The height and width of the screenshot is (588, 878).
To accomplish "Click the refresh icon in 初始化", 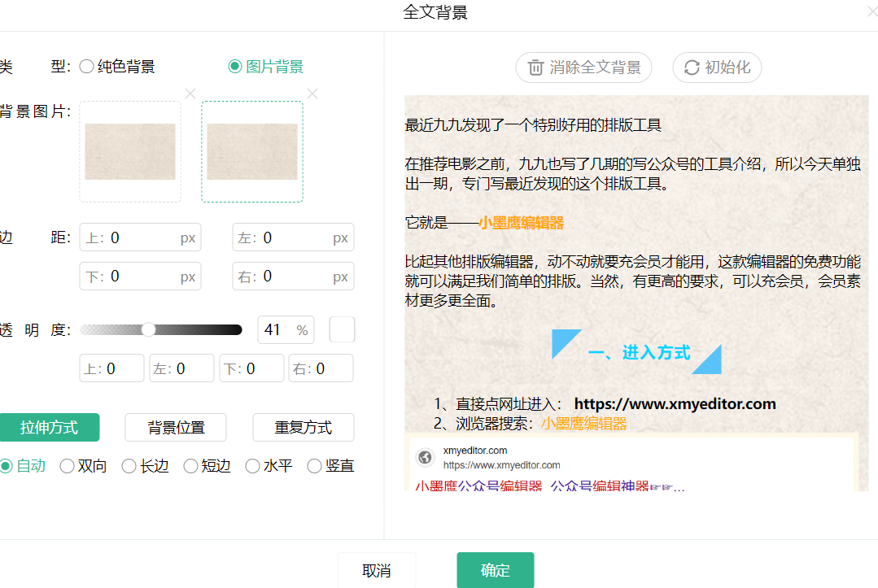I will [x=692, y=68].
